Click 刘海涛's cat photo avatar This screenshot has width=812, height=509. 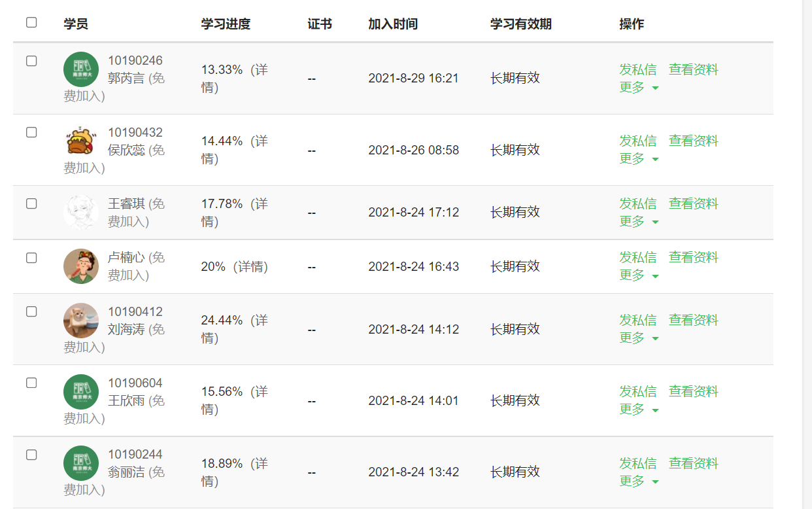click(x=81, y=321)
